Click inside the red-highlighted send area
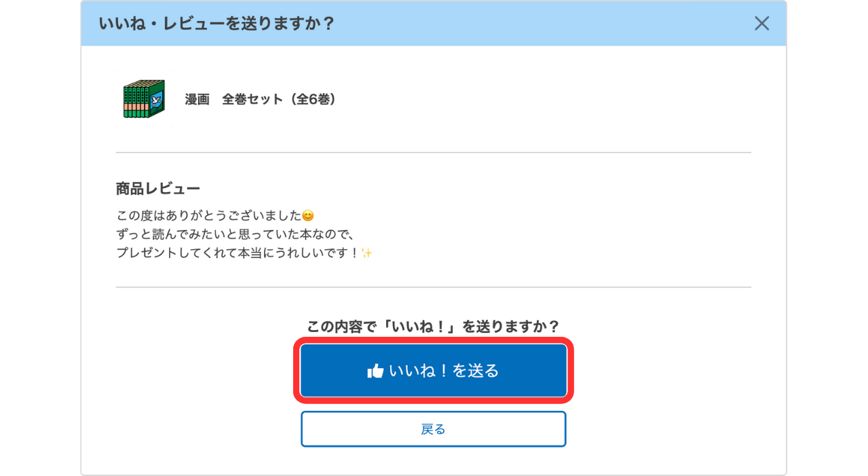The width and height of the screenshot is (868, 476). click(434, 370)
